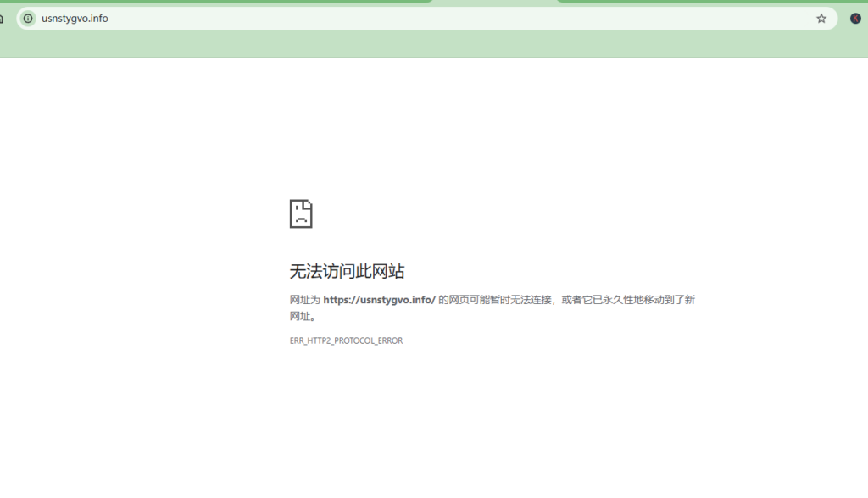The height and width of the screenshot is (498, 868).
Task: Select the usnstygvo.info text in address bar
Action: coord(75,19)
